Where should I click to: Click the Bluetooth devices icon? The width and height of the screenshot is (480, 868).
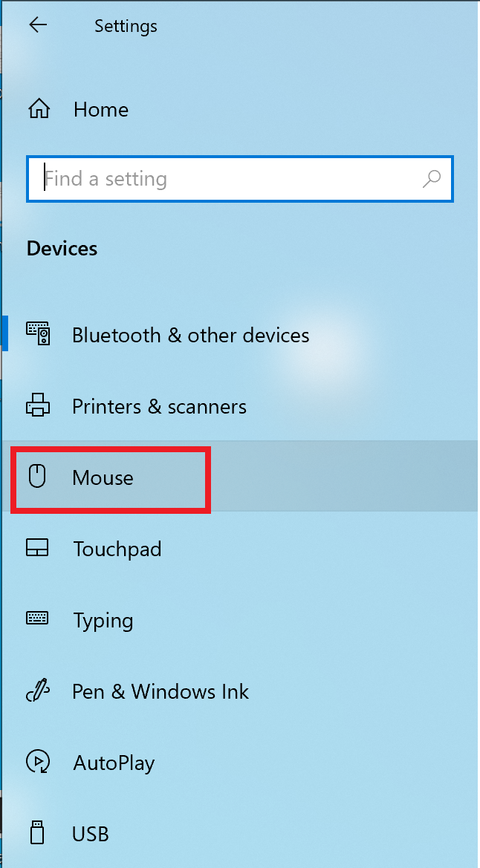(38, 335)
